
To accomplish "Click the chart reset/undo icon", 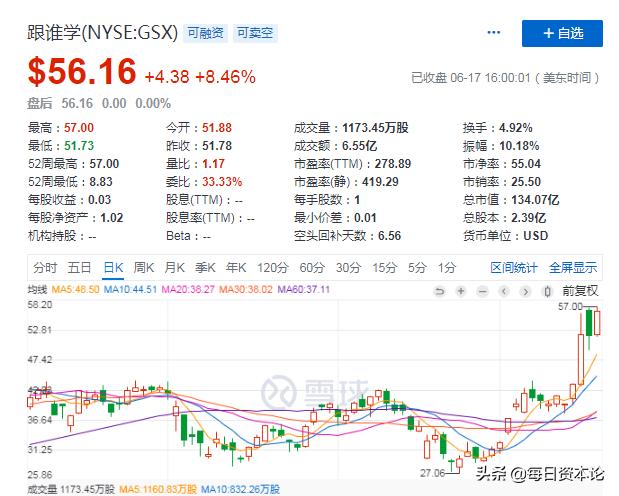I will (x=439, y=291).
